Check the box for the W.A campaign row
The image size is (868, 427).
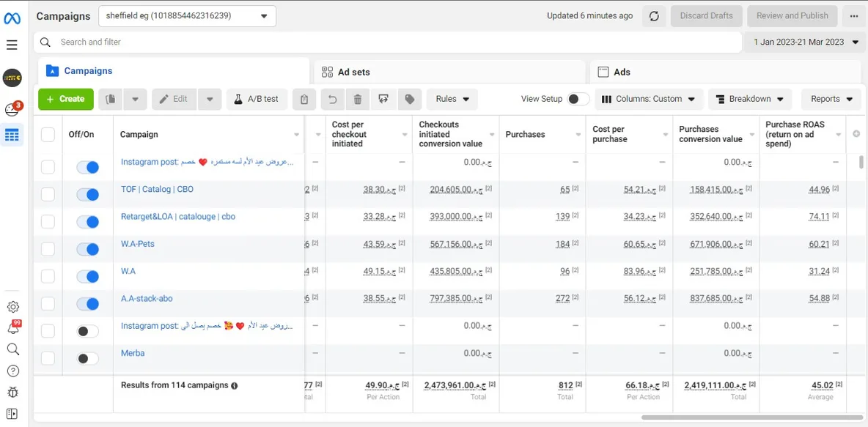tap(48, 277)
